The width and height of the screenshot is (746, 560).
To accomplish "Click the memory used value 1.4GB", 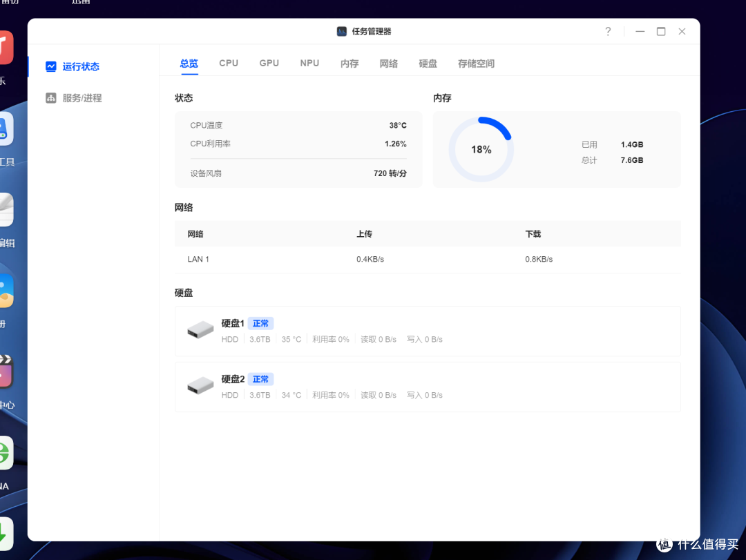I will tap(632, 144).
